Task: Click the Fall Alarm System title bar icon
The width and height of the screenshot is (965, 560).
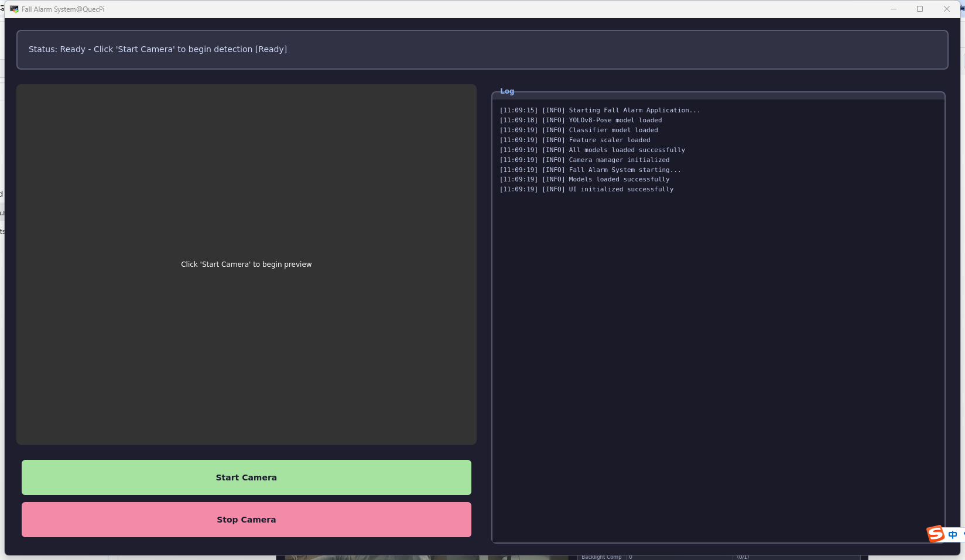Action: [14, 9]
